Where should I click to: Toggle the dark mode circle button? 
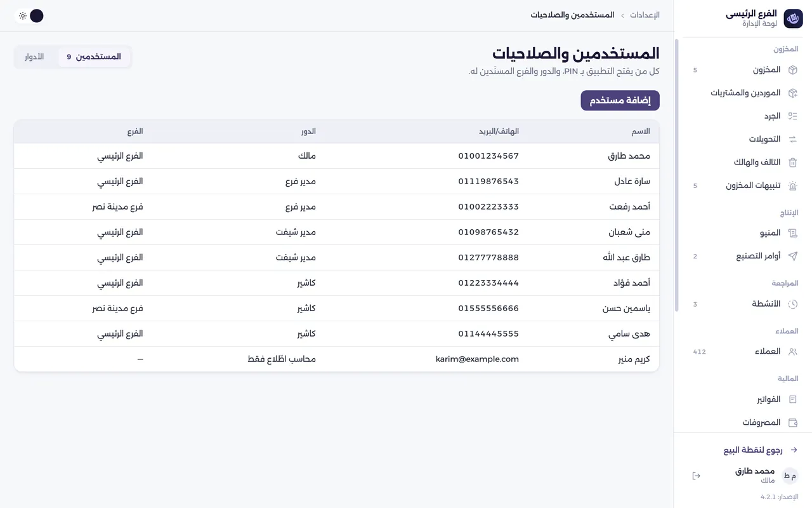[37, 16]
